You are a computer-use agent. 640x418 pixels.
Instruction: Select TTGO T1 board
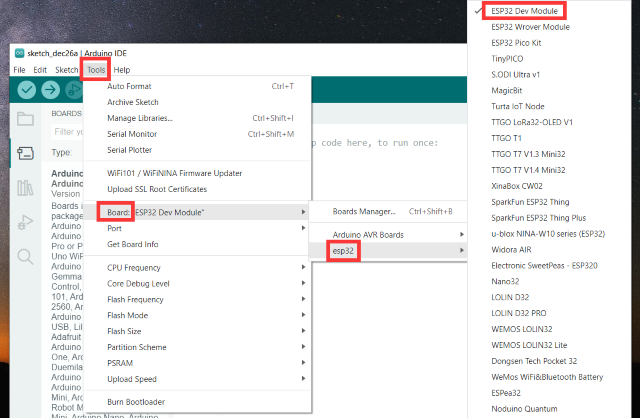pos(549,138)
